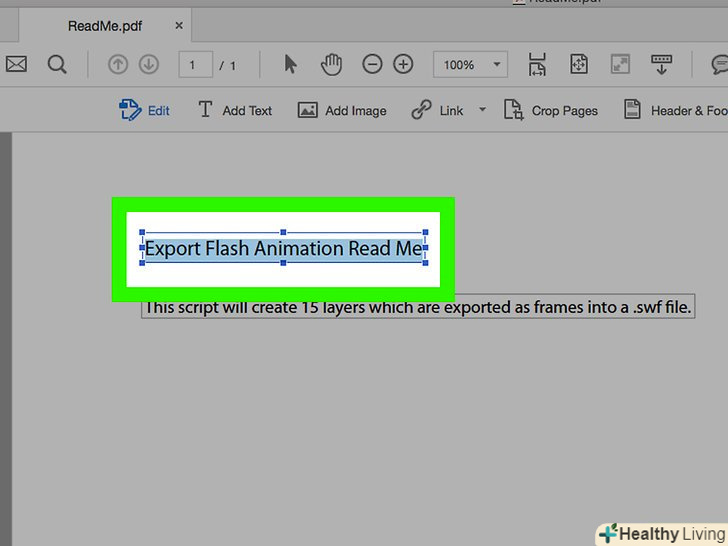Click the read mode download-arrow icon

coord(662,64)
